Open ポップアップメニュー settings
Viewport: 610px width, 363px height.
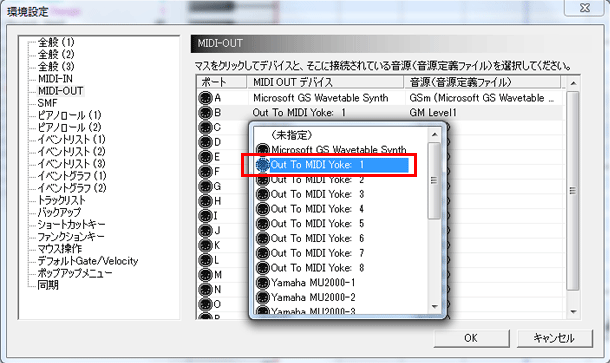click(75, 273)
